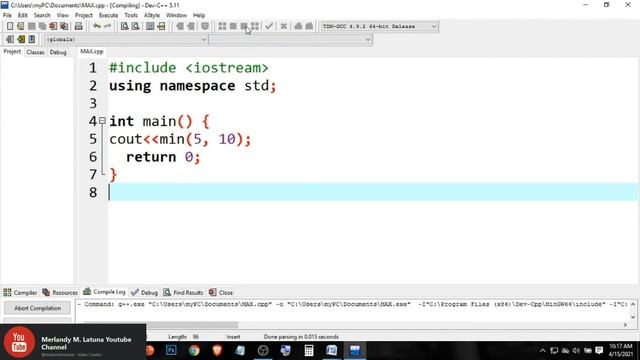Click the Delete profiling information icon

click(309, 26)
